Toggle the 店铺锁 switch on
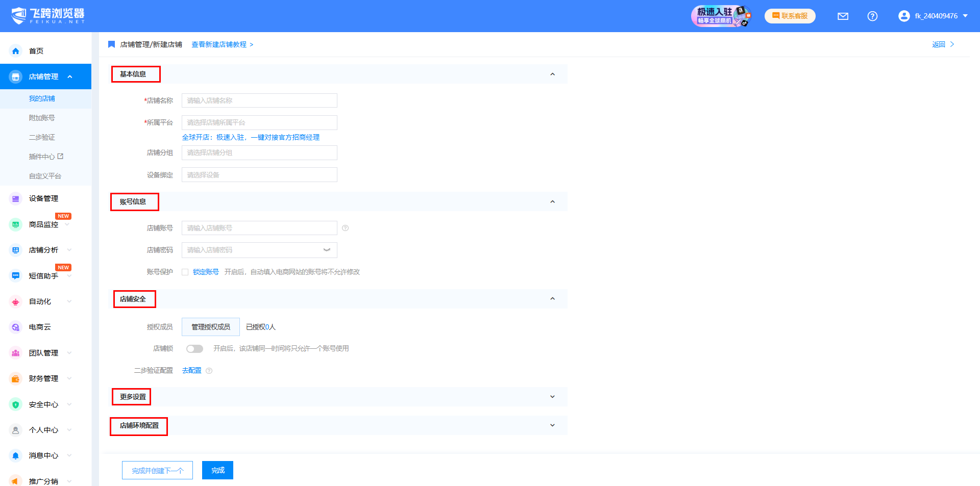Viewport: 980px width, 486px height. pos(194,349)
